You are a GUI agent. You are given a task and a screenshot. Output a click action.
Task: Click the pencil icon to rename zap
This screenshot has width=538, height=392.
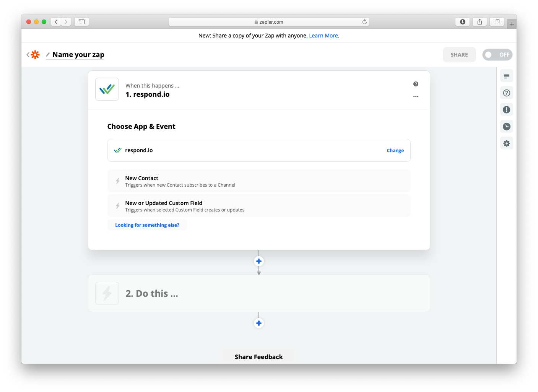pyautogui.click(x=48, y=55)
